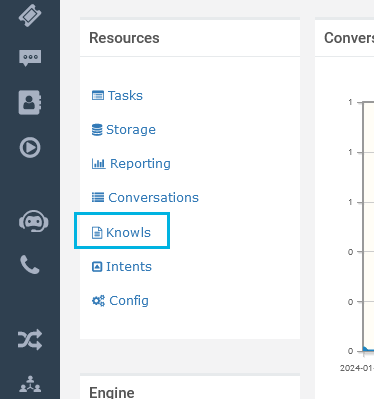Click the Conversations list icon
This screenshot has width=374, height=399.
[x=98, y=197]
